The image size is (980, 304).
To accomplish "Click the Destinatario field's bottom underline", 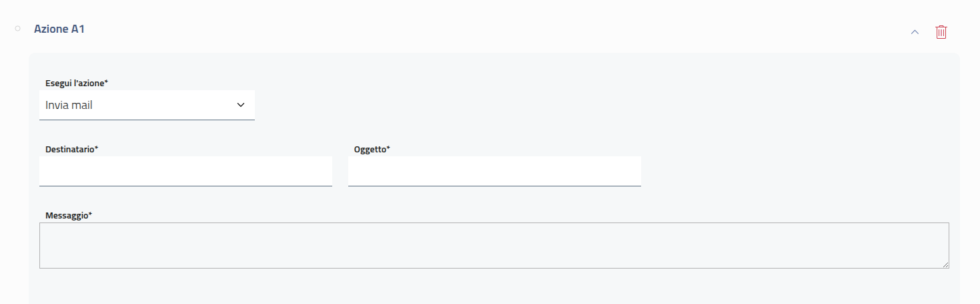I will (185, 186).
